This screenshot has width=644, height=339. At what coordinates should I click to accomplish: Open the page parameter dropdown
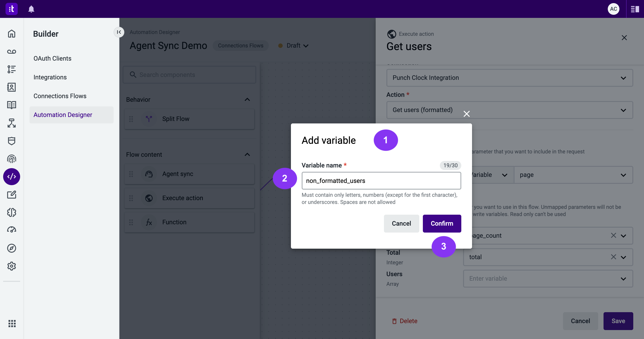pos(573,175)
